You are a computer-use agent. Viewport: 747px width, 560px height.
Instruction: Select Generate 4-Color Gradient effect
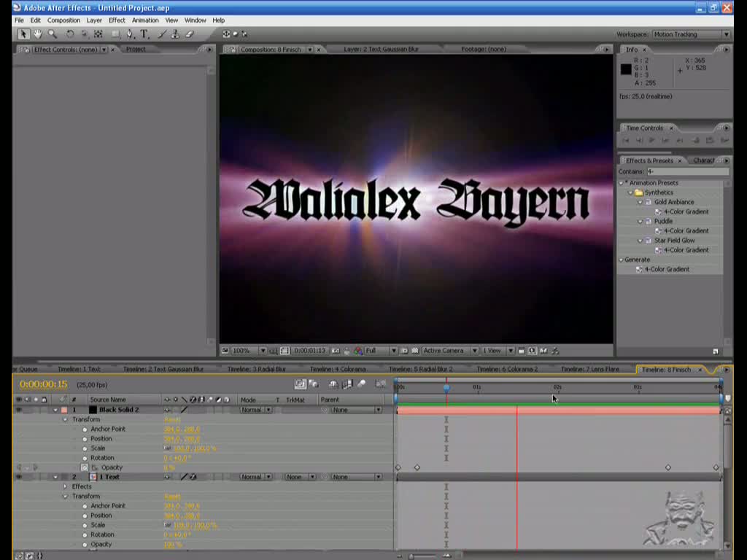coord(667,270)
